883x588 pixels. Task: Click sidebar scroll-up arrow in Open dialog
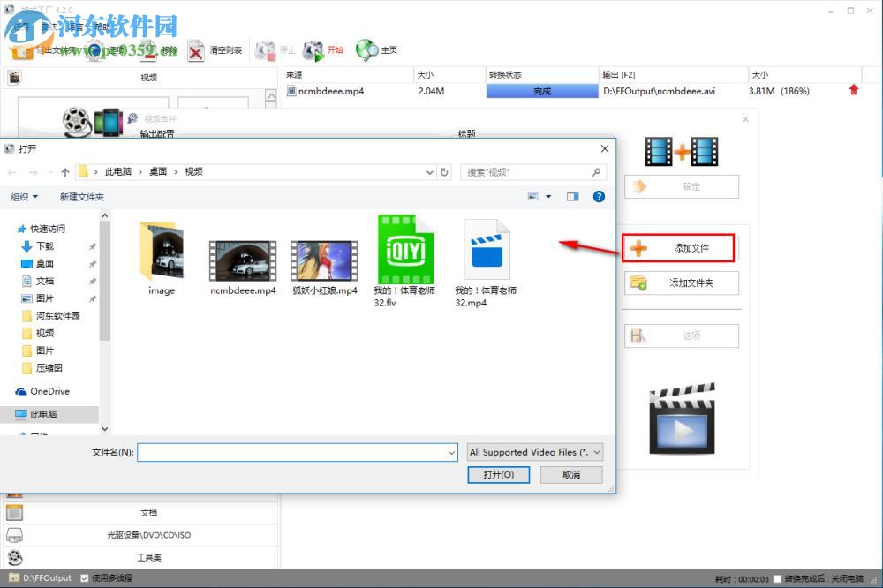pyautogui.click(x=105, y=215)
